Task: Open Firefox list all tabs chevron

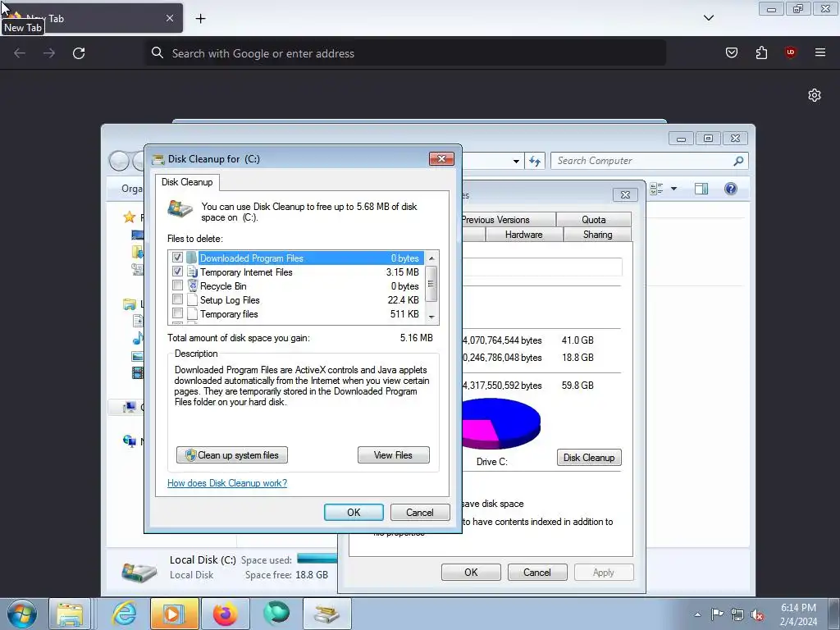Action: coord(708,18)
